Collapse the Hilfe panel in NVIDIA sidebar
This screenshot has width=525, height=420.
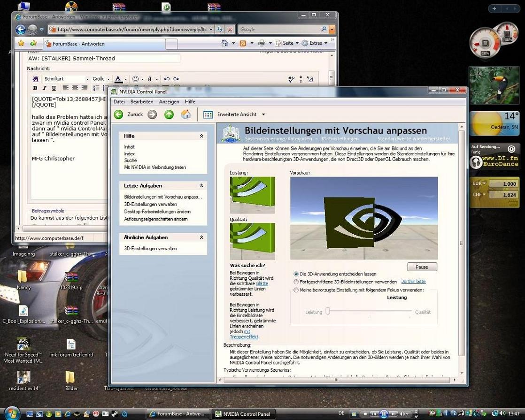201,136
